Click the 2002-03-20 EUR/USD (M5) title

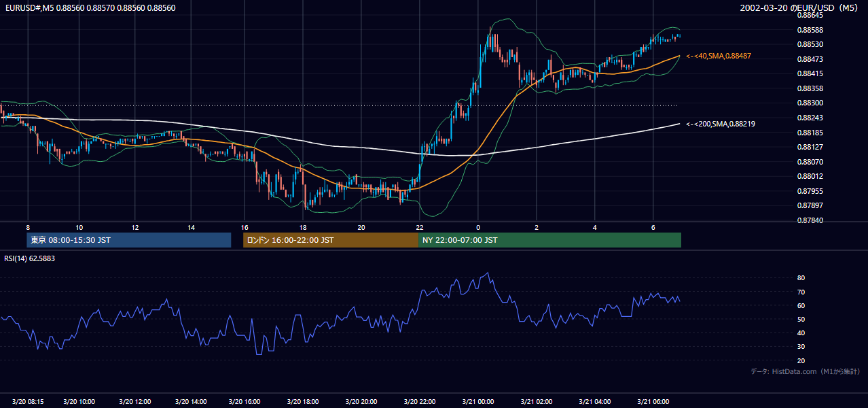pyautogui.click(x=800, y=8)
